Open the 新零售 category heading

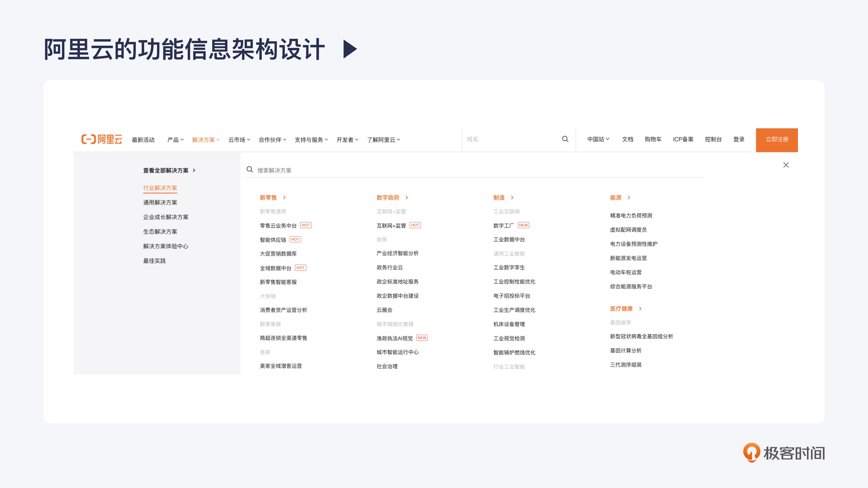(x=268, y=198)
